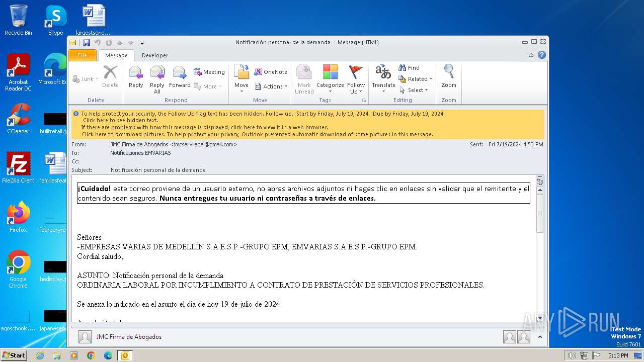Switch to the Developer tab
This screenshot has height=362, width=644.
click(x=155, y=55)
